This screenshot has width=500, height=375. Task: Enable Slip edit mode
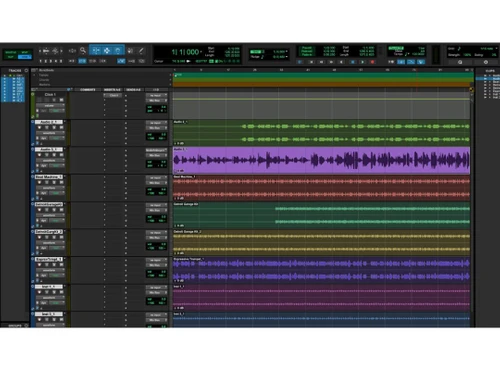point(10,57)
